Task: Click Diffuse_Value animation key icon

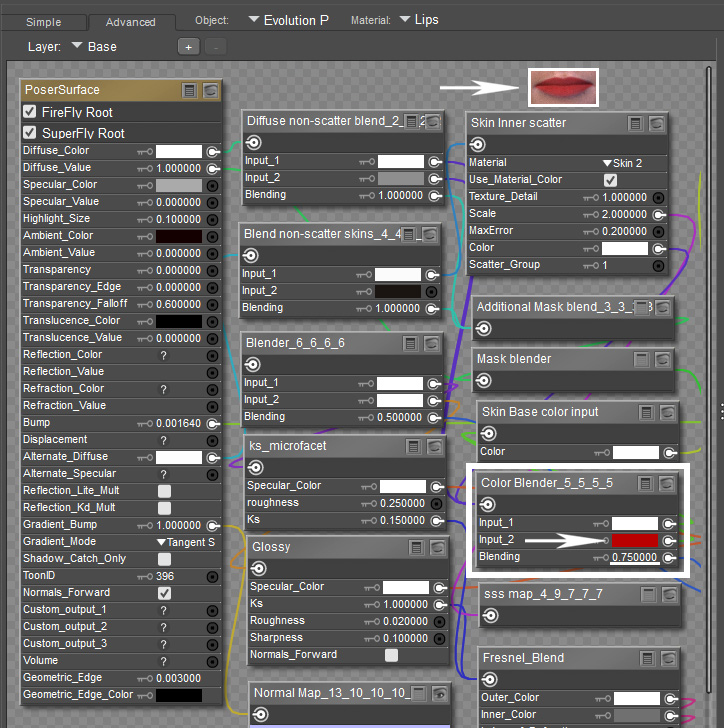Action: point(144,168)
